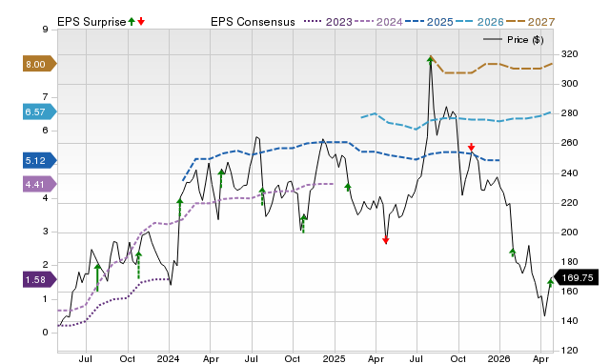Screen dimensions: 610x364
Task: Click the purple 1.58 EPS value tag
Action: tap(40, 279)
